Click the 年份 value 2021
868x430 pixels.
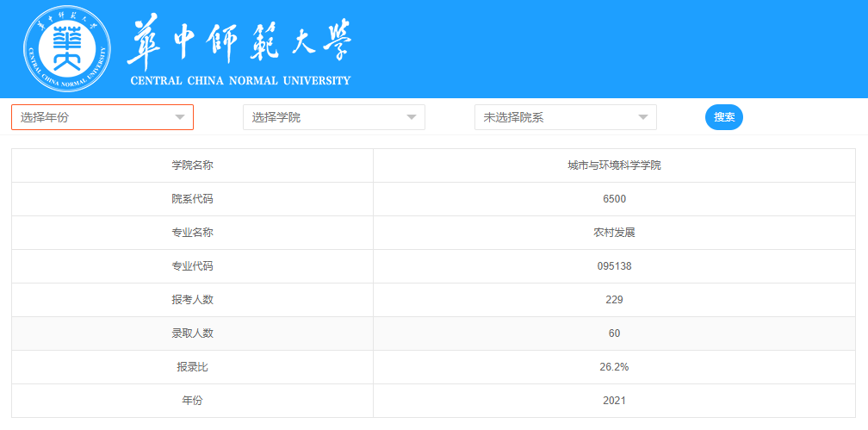[614, 401]
